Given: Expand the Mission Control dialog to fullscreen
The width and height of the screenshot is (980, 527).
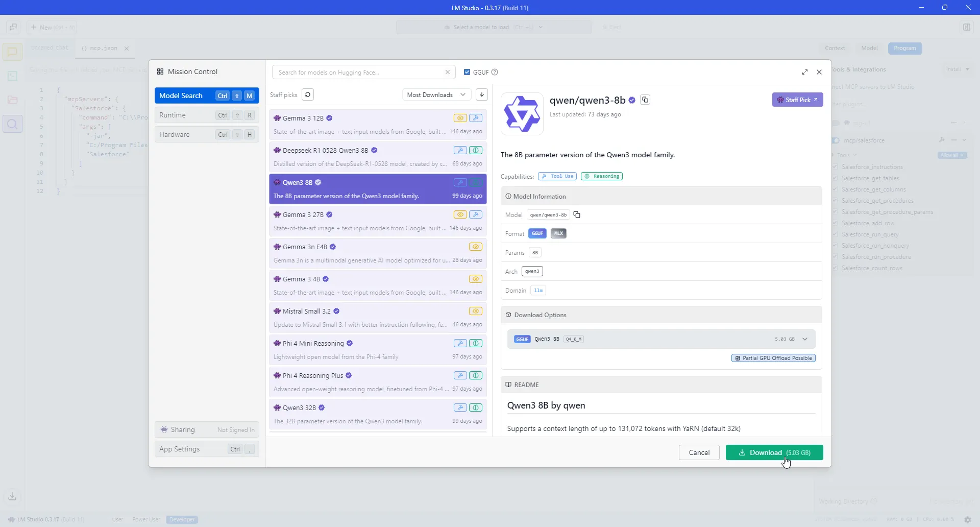Looking at the screenshot, I should click(804, 72).
